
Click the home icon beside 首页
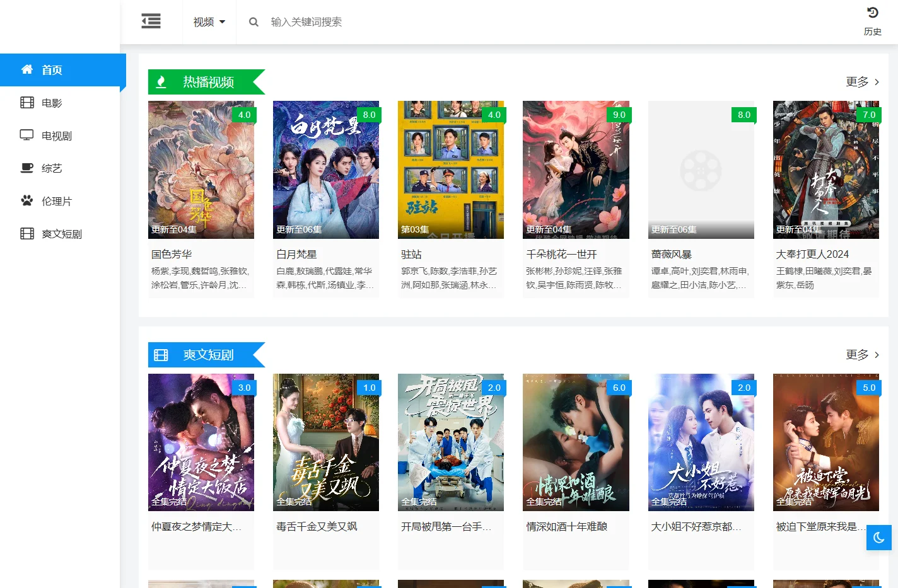click(27, 69)
